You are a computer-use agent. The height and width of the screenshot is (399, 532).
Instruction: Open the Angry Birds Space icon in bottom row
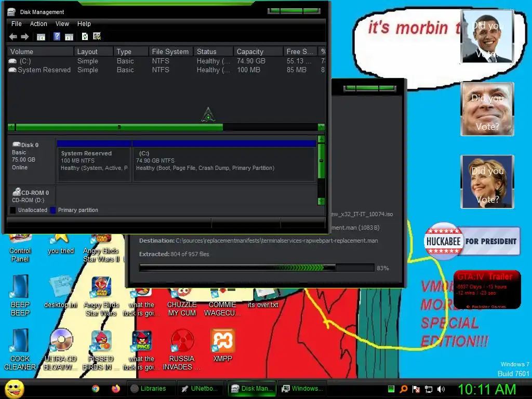pyautogui.click(x=141, y=350)
